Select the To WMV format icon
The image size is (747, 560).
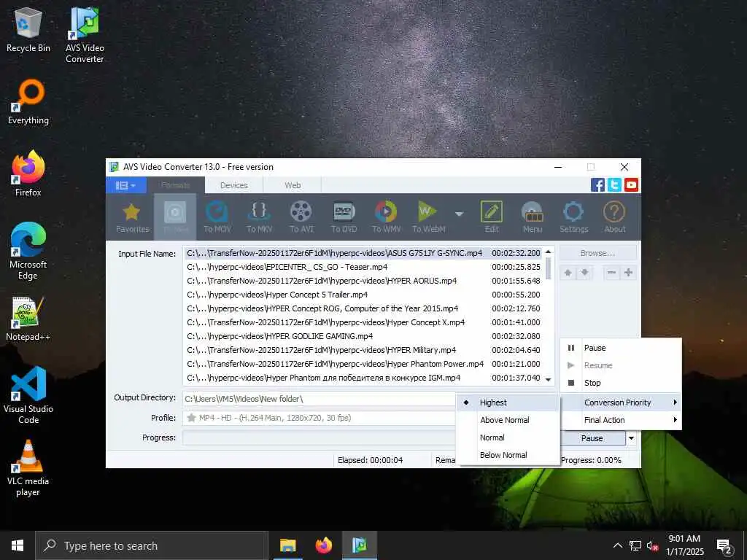click(386, 217)
